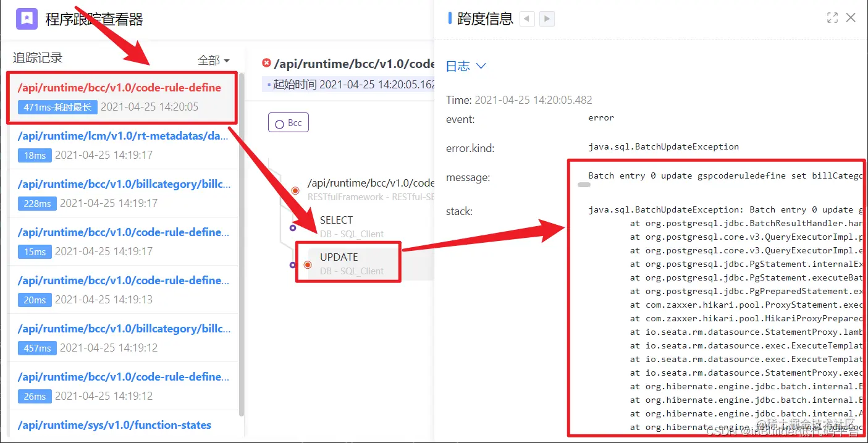This screenshot has width=868, height=443.
Task: Open the 228ms billcategory trace record
Action: point(123,193)
